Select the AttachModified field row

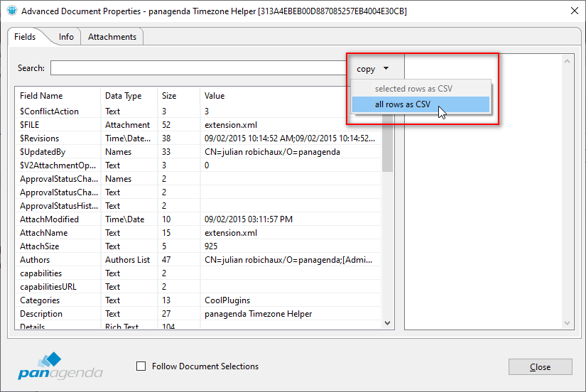pyautogui.click(x=198, y=219)
